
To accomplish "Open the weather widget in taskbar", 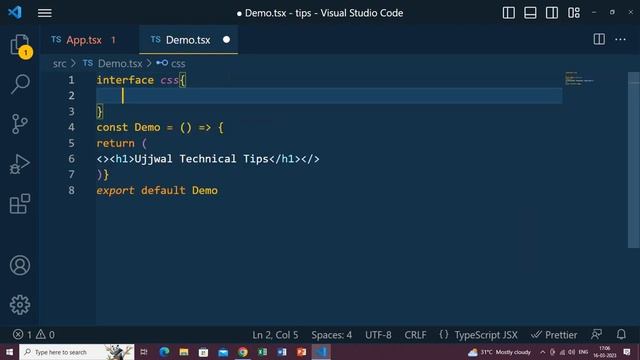I will coord(500,352).
